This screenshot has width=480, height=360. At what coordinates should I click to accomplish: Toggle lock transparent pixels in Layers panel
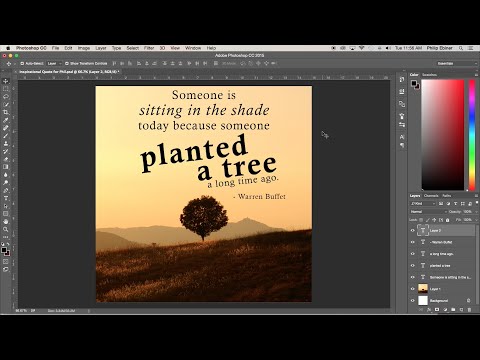[x=421, y=220]
